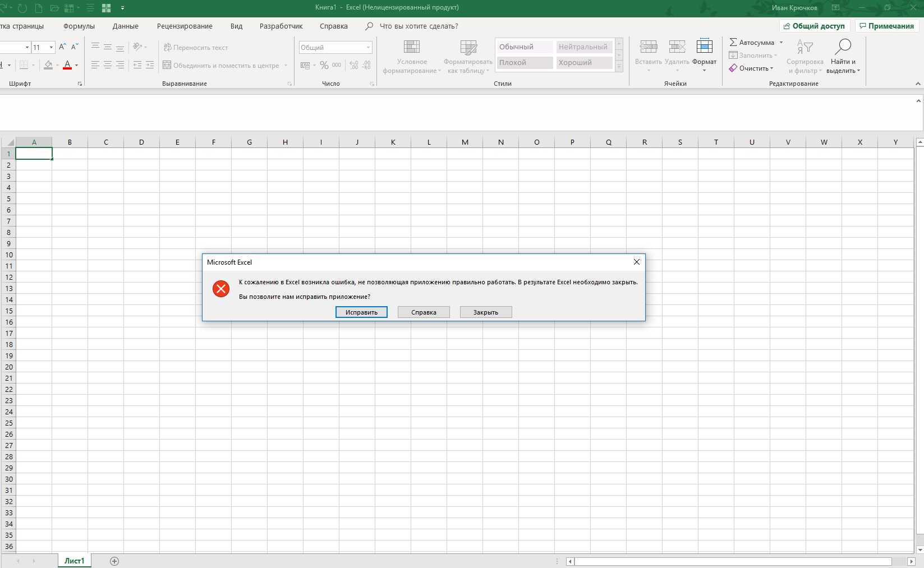Apply comma style (000) format
The width and height of the screenshot is (924, 568).
coord(337,65)
